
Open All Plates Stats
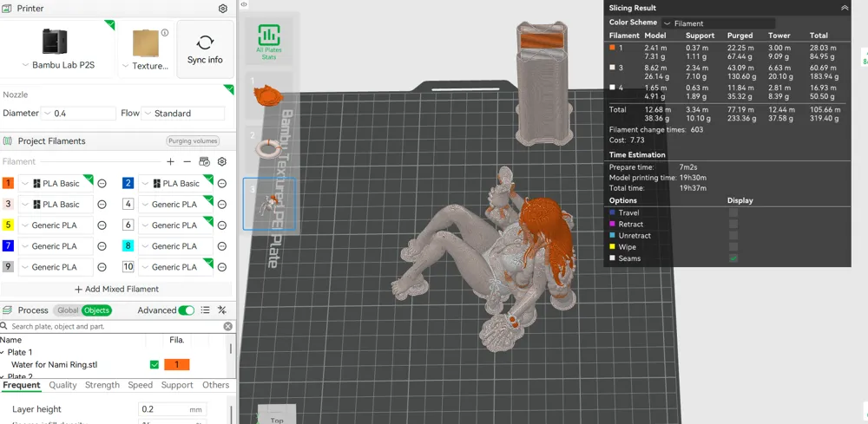pos(269,42)
